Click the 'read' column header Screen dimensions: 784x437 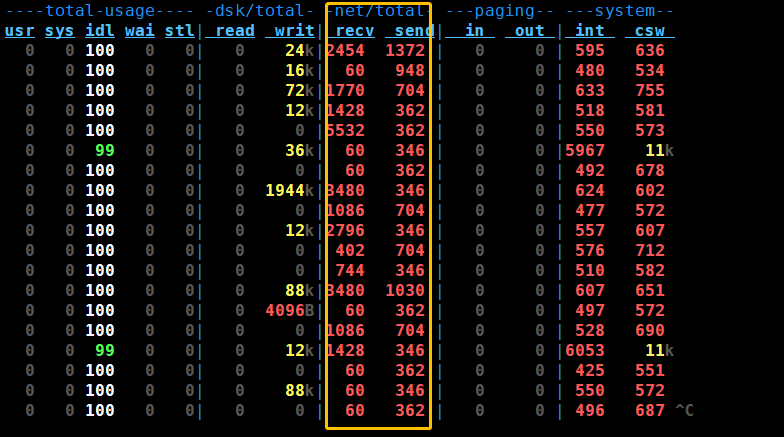[x=230, y=30]
